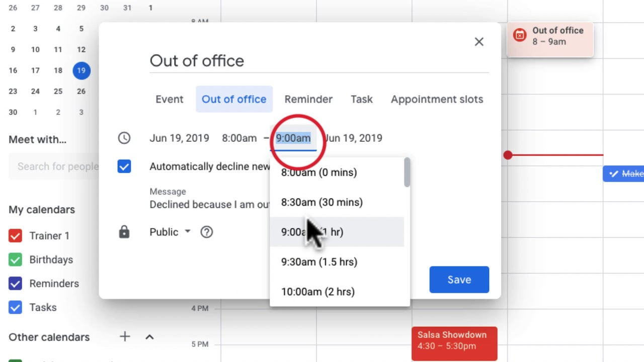Switch to the Appointment slots tab

click(437, 99)
